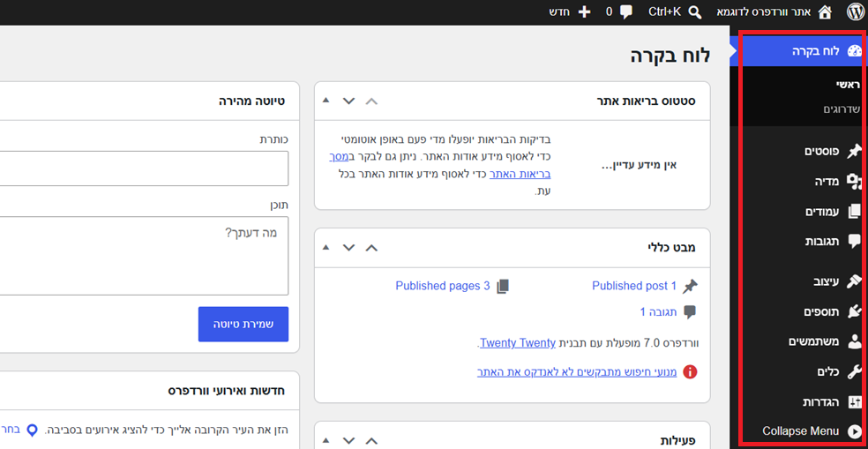Click the dashboard gauge icon
Viewport: 868px width, 449px height.
[855, 51]
